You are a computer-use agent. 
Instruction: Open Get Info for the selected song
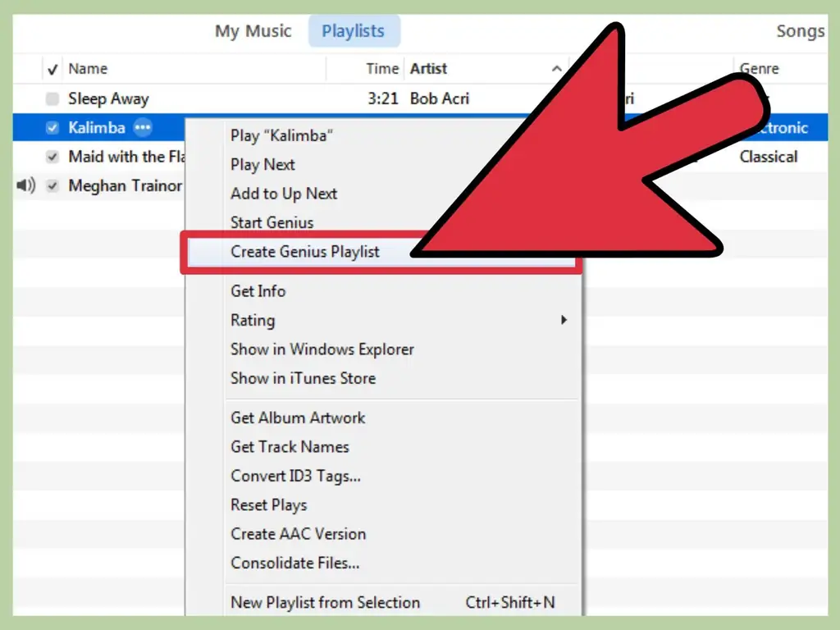[258, 291]
